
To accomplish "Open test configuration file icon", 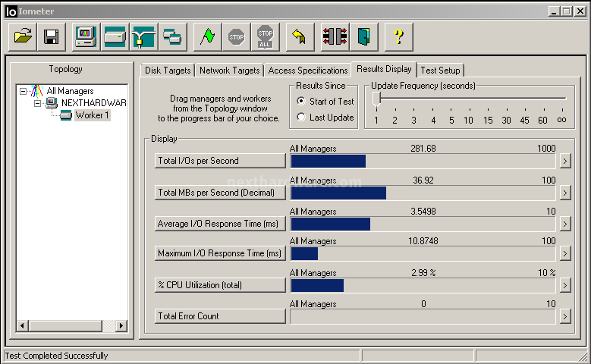I will 23,37.
